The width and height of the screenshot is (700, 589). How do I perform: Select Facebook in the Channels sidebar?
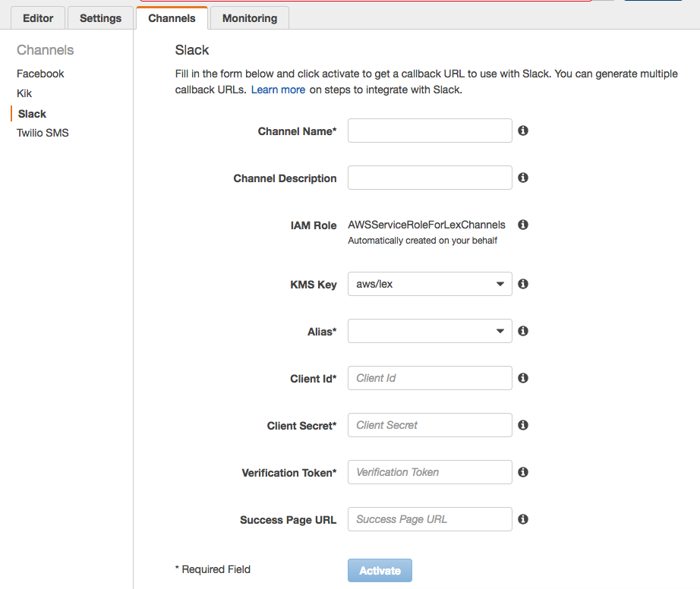pyautogui.click(x=40, y=74)
